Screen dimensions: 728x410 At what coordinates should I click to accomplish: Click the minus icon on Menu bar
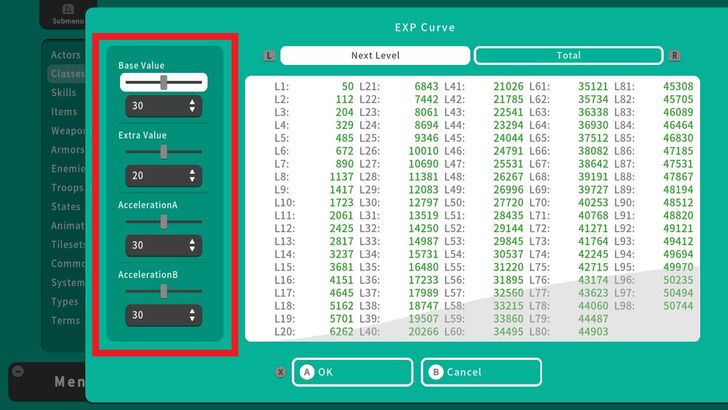point(17,371)
